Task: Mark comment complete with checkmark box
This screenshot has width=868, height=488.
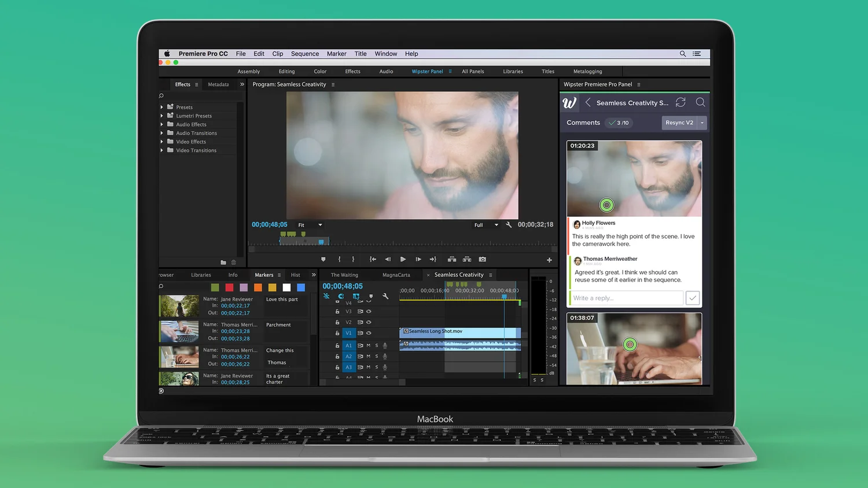Action: [x=693, y=298]
